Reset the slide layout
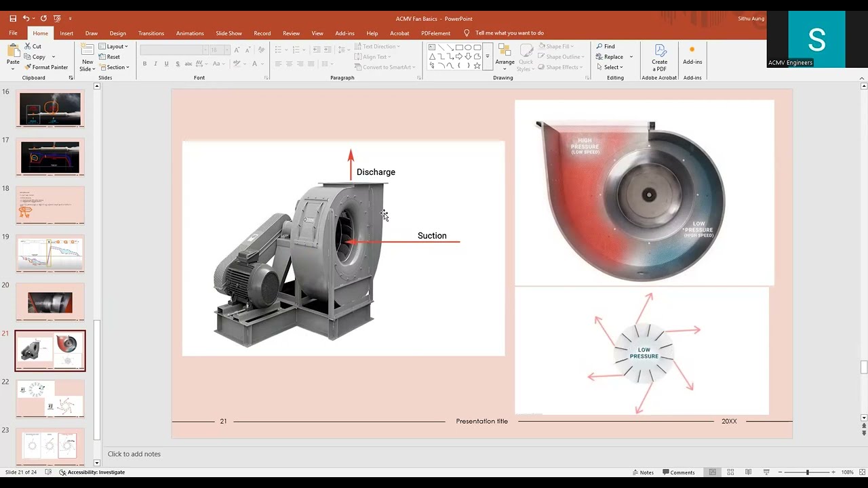The height and width of the screenshot is (488, 868). click(109, 57)
